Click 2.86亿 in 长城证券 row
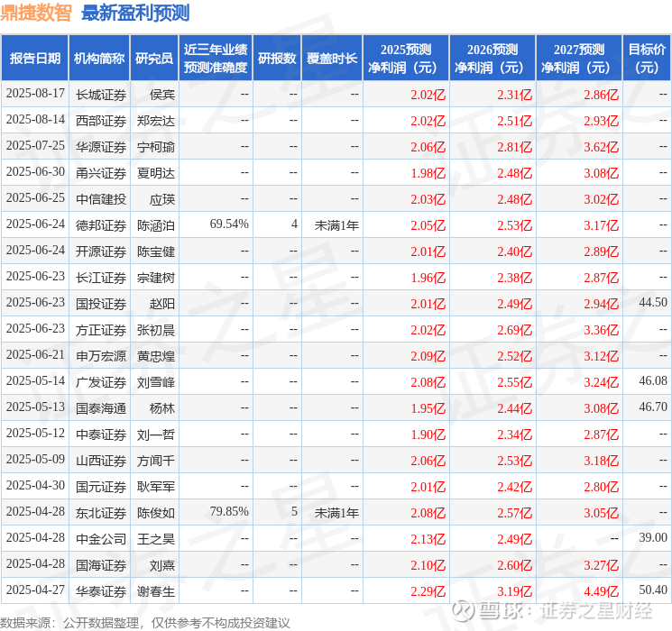The height and width of the screenshot is (631, 672). tap(601, 95)
